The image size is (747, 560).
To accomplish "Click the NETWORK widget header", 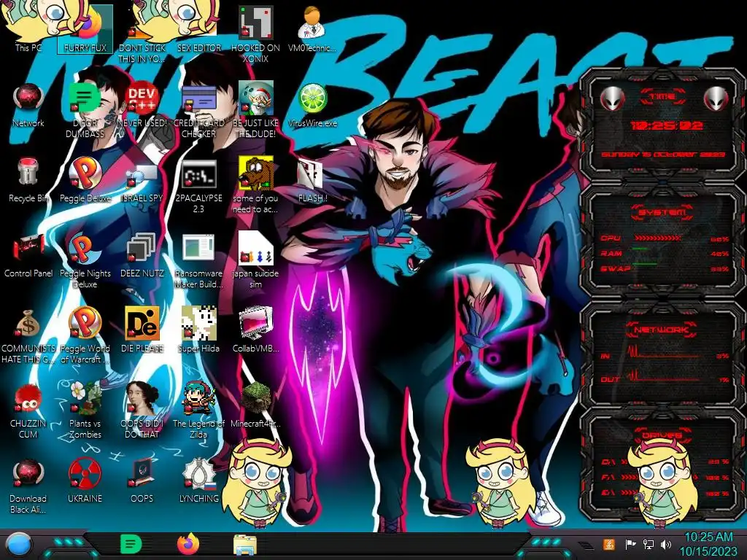I will [661, 329].
